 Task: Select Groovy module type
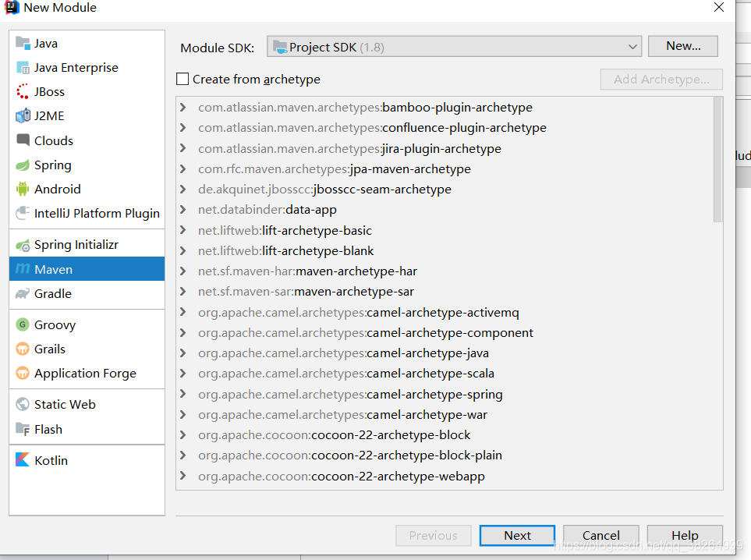pos(87,324)
